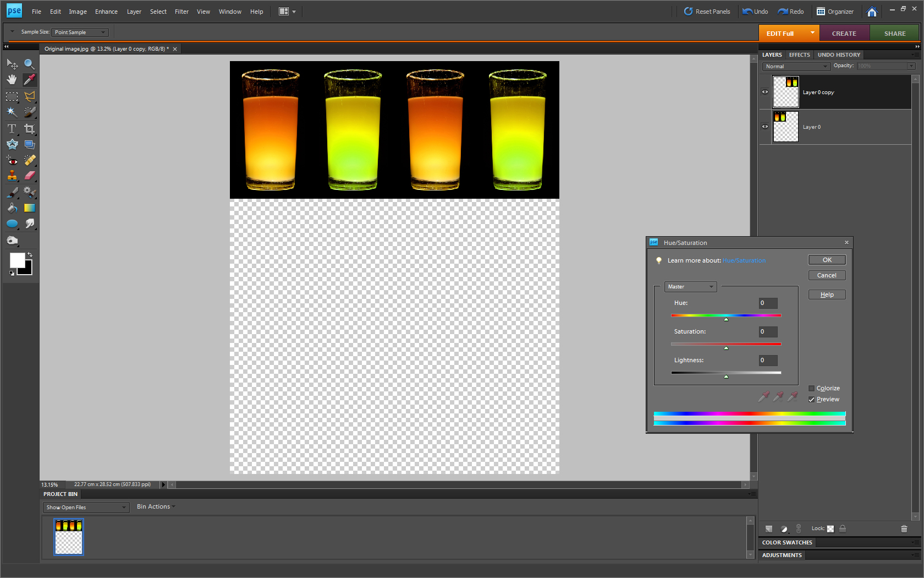Select the Sponge tool

12,241
